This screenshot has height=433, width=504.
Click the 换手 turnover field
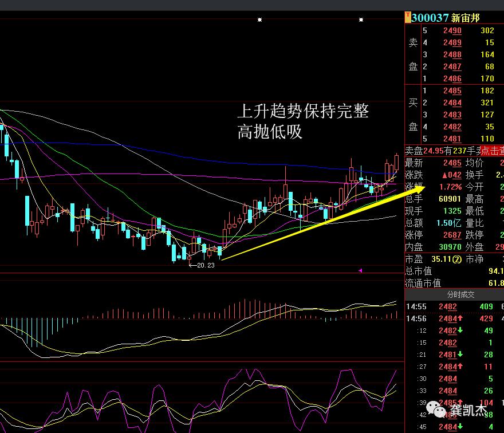tap(474, 175)
